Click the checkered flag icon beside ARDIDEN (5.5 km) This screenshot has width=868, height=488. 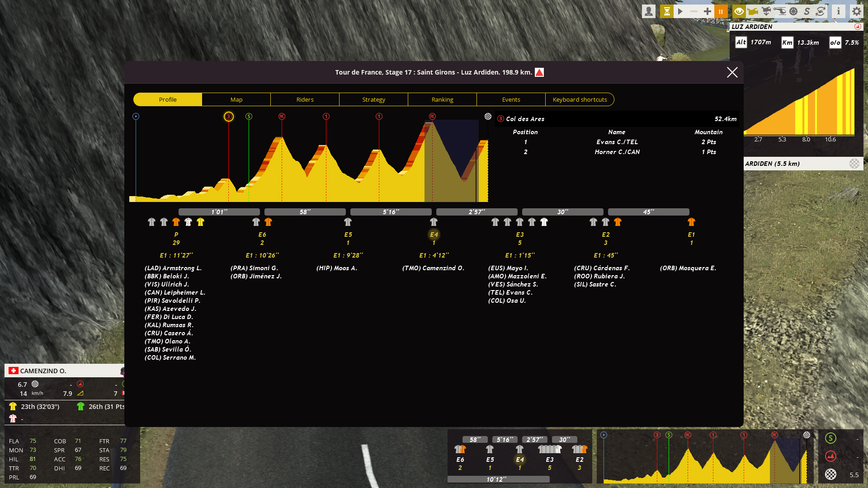pos(854,164)
